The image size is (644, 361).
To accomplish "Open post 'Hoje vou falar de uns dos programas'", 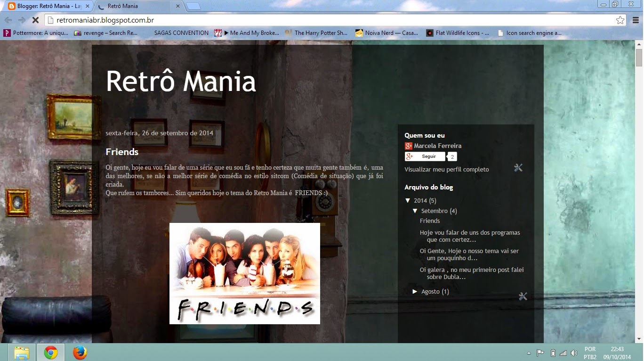I will [470, 236].
